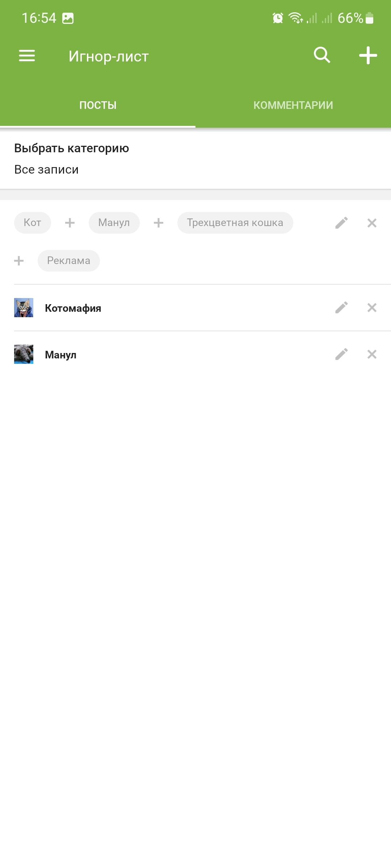Tap the Манул tag chip

[x=114, y=223]
